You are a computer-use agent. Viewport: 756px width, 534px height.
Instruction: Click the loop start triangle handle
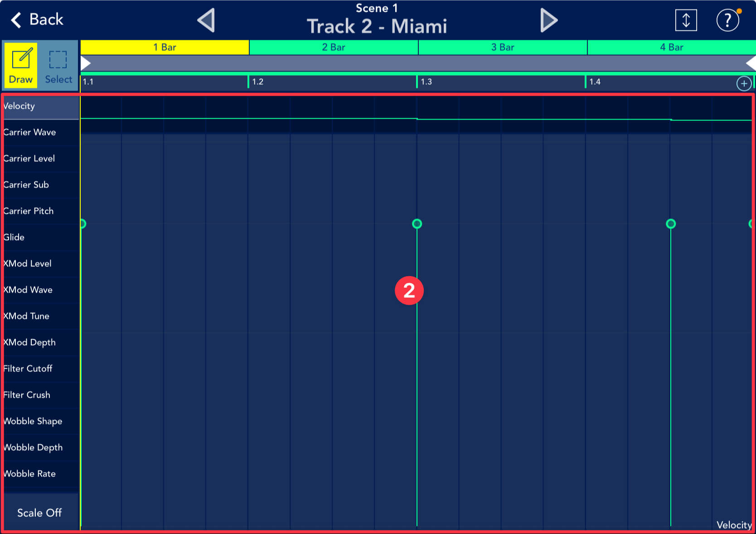pos(86,63)
